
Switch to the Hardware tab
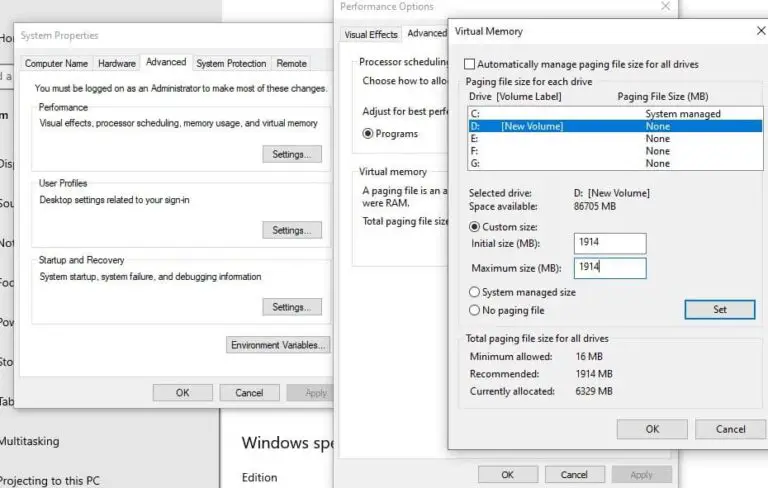coord(117,63)
